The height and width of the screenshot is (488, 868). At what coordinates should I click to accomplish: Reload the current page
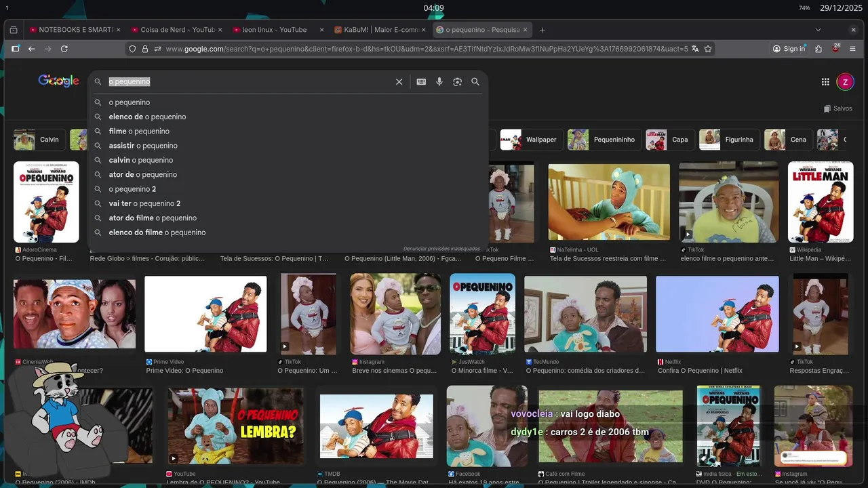point(64,49)
